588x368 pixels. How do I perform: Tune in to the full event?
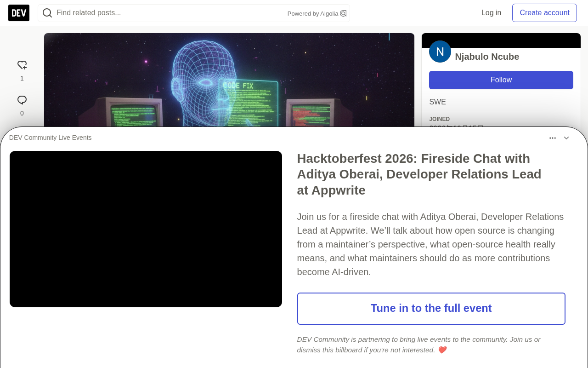point(431,309)
